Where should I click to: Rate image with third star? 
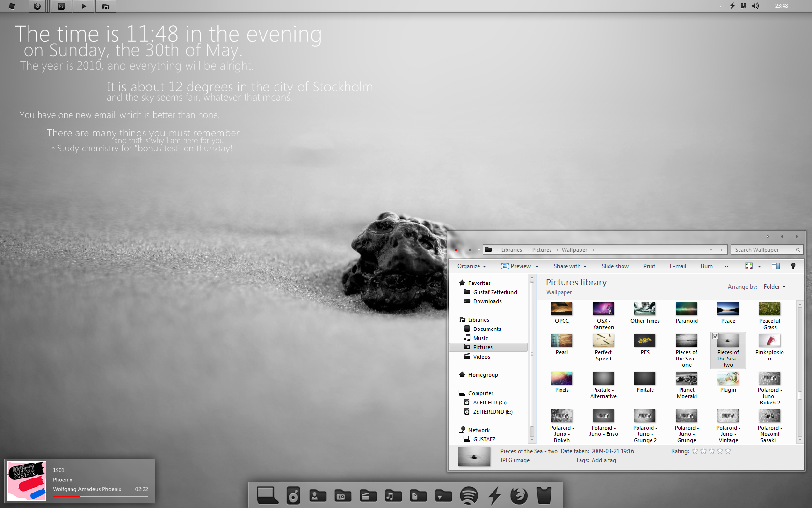711,451
